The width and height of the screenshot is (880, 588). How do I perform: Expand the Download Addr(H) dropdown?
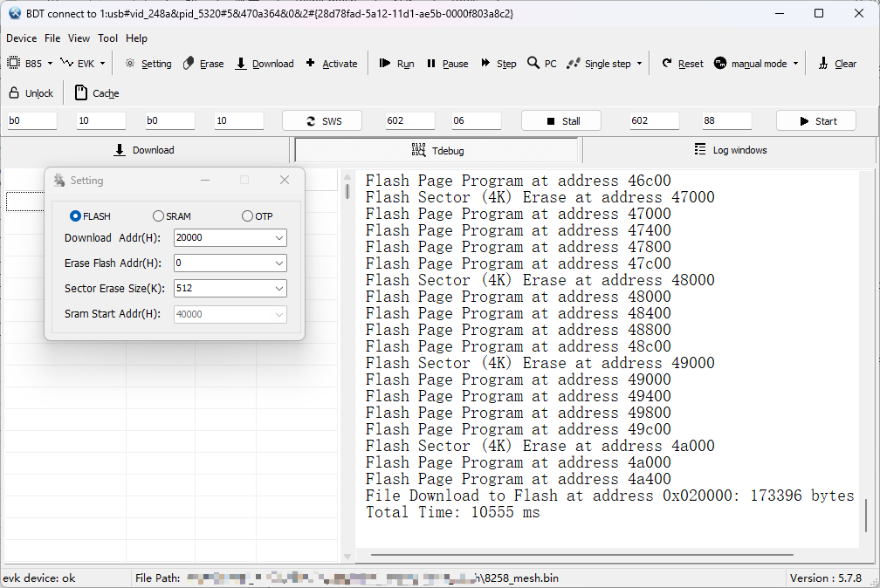coord(278,237)
